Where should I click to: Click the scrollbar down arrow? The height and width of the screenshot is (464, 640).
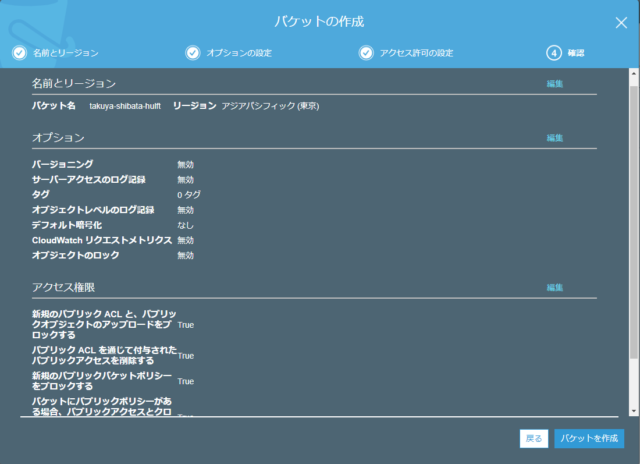[632, 408]
